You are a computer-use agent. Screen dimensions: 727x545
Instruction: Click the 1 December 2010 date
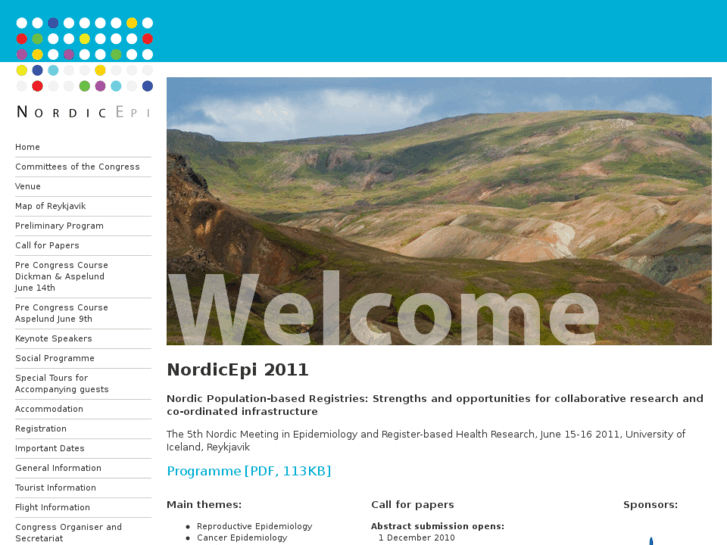pos(417,538)
